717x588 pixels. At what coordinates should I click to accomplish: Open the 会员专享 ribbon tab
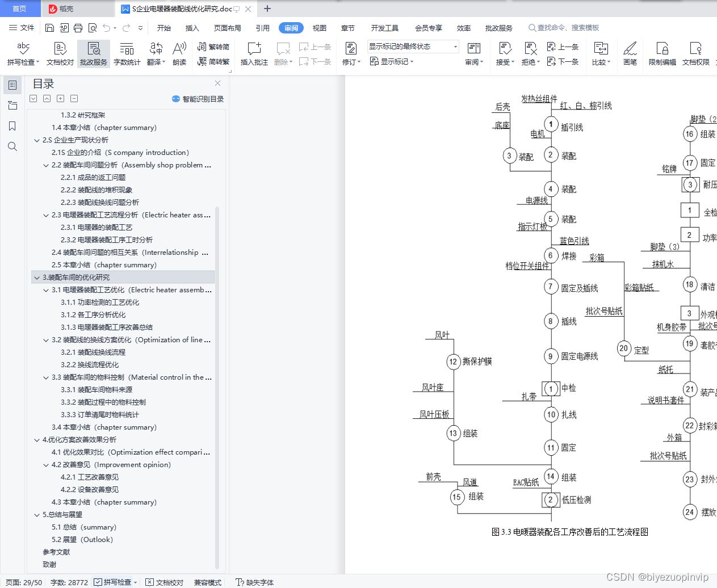pyautogui.click(x=429, y=28)
